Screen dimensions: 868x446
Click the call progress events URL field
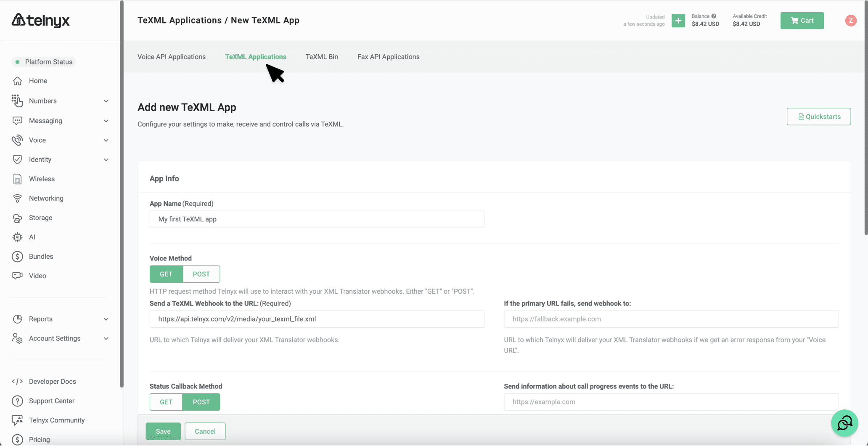point(671,402)
